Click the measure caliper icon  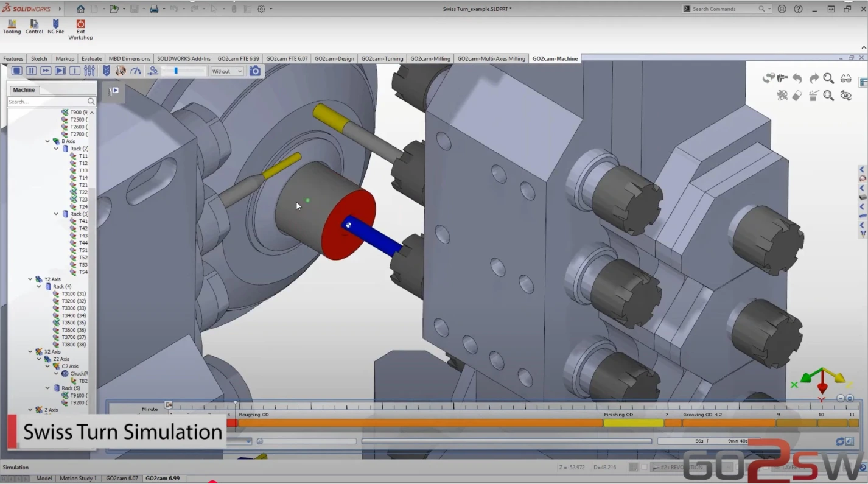point(782,79)
